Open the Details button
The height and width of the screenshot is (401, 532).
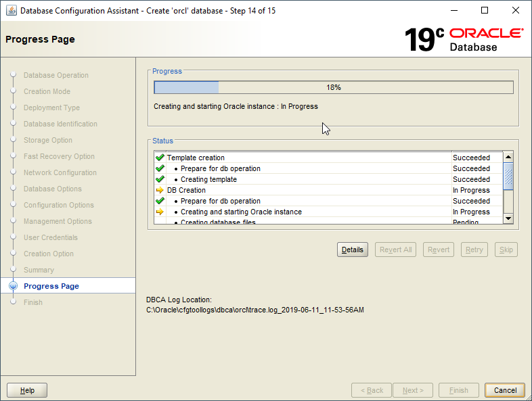tap(353, 250)
